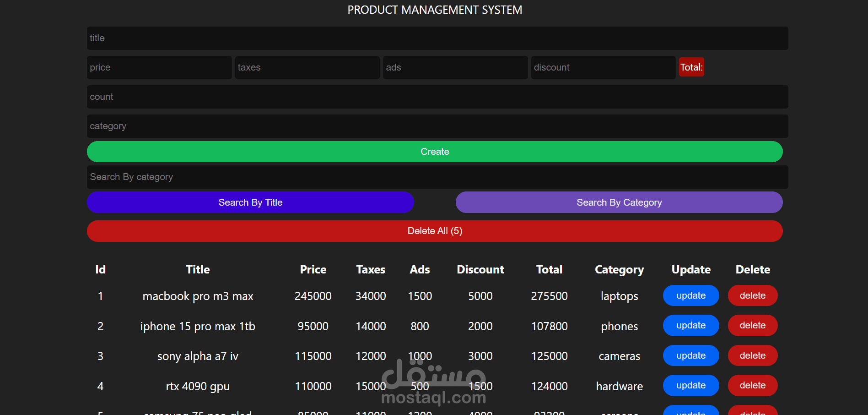Image resolution: width=868 pixels, height=415 pixels.
Task: Click the ads value '800'
Action: (420, 326)
